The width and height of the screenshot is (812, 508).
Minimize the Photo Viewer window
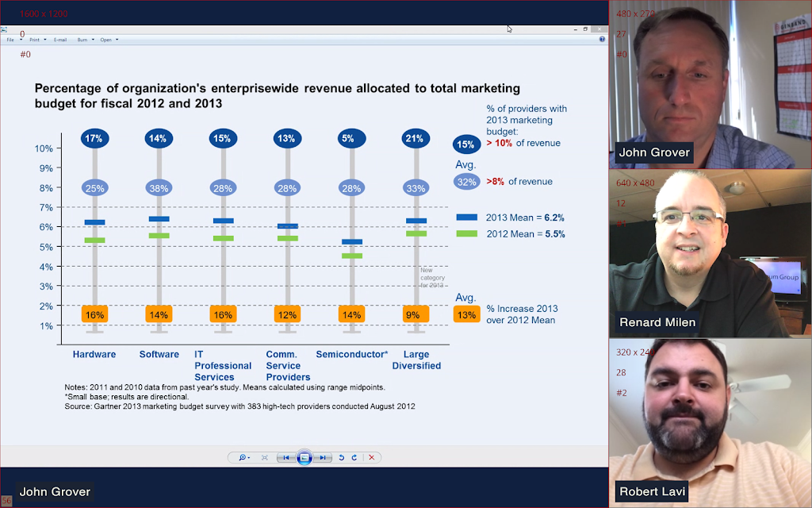pos(576,29)
